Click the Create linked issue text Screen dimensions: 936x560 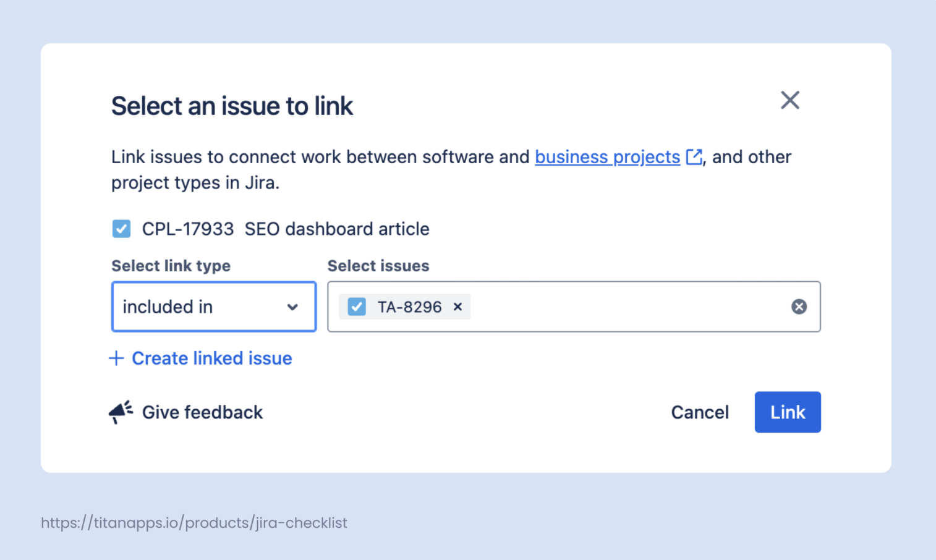pos(211,358)
